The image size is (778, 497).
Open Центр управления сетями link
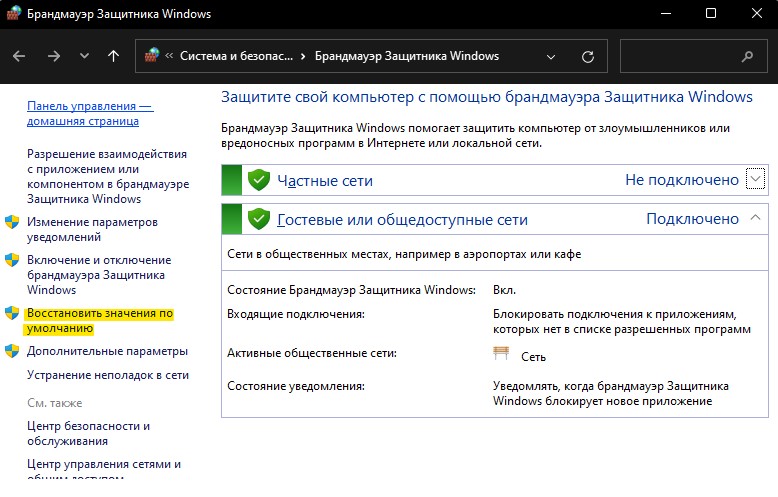tap(104, 471)
